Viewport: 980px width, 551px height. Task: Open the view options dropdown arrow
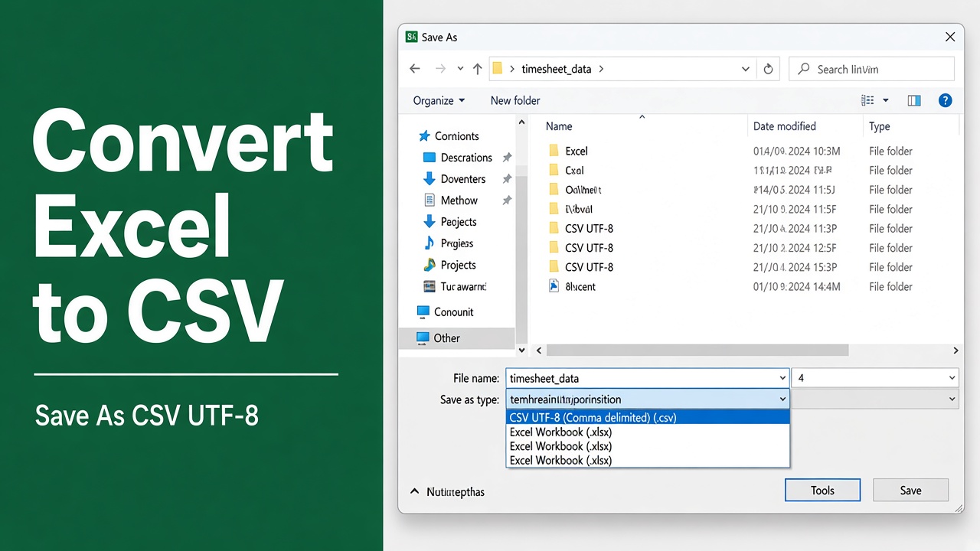(x=886, y=100)
